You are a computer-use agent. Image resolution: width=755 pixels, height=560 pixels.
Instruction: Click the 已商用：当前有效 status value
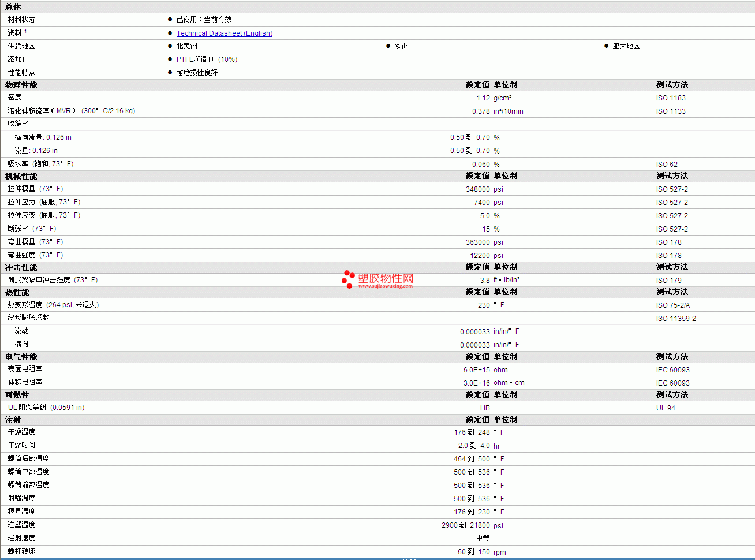(x=204, y=20)
